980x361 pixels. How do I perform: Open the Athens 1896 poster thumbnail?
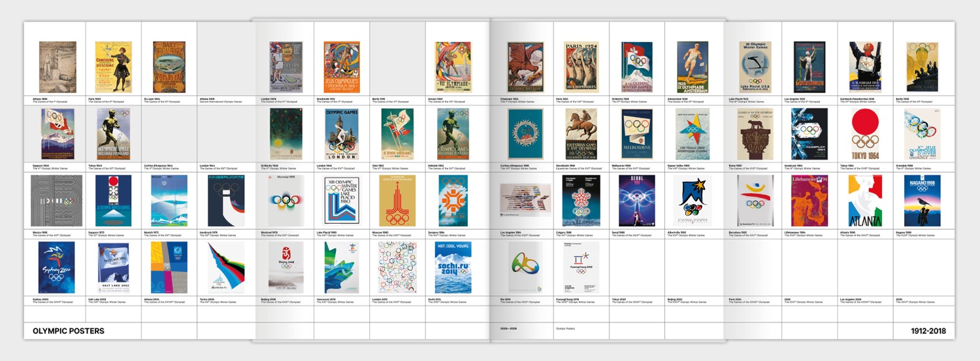pyautogui.click(x=57, y=67)
